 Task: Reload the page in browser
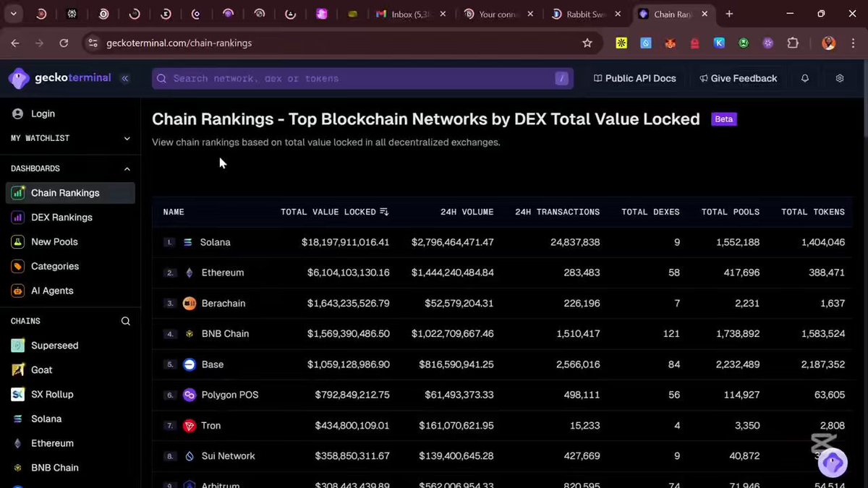pos(64,43)
